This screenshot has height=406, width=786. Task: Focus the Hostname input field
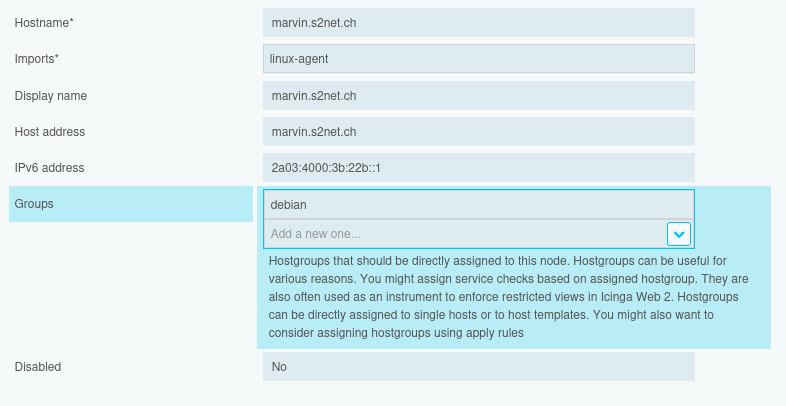pyautogui.click(x=478, y=23)
